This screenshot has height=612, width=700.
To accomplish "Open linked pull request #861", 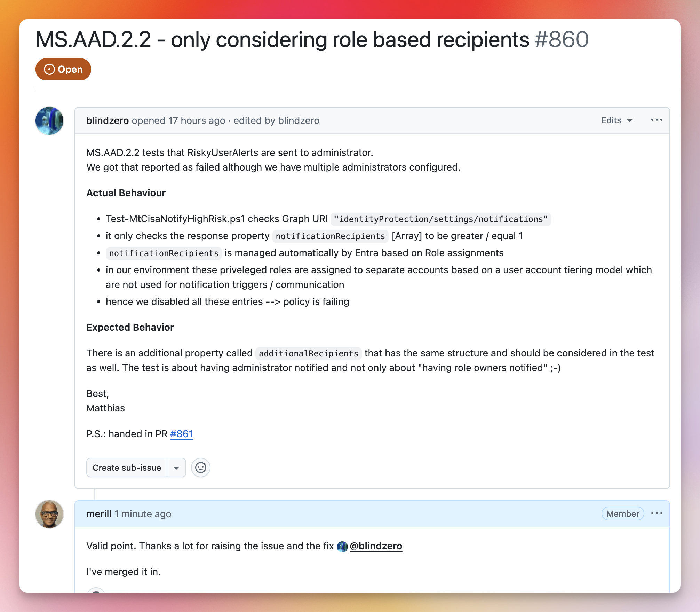I will click(x=182, y=434).
